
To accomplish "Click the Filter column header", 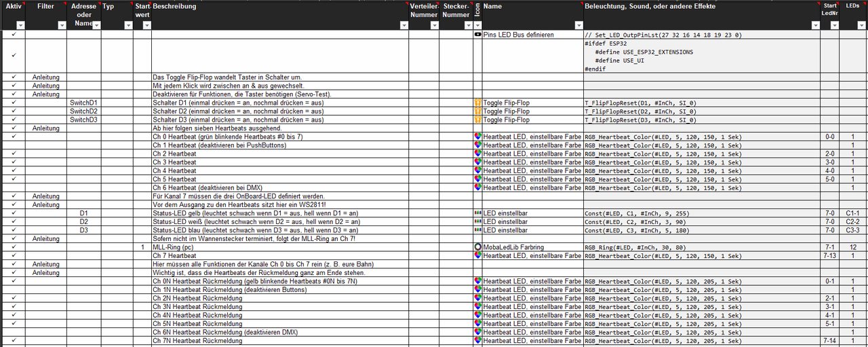I will 45,7.
